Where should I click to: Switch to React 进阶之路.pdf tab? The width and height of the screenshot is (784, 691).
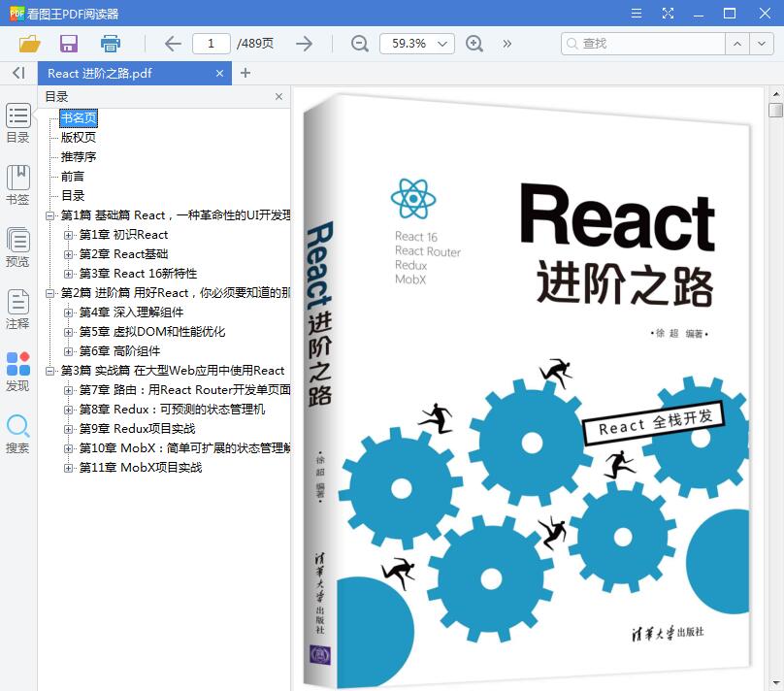[x=135, y=73]
